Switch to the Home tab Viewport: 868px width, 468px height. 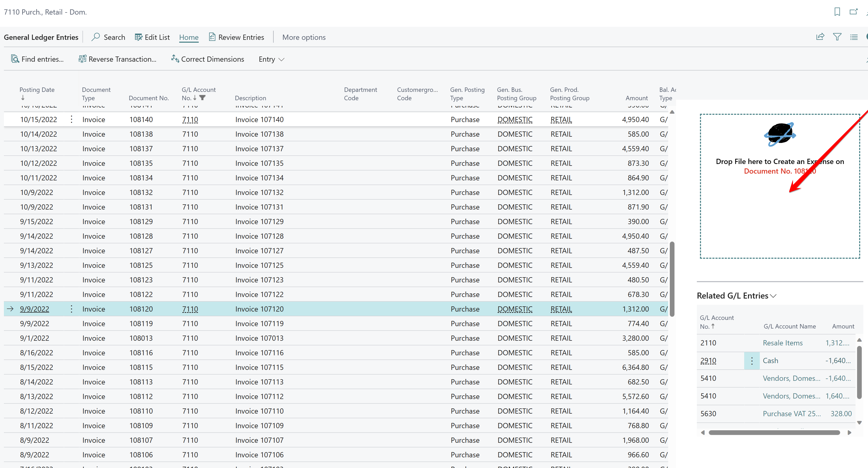[x=189, y=37]
